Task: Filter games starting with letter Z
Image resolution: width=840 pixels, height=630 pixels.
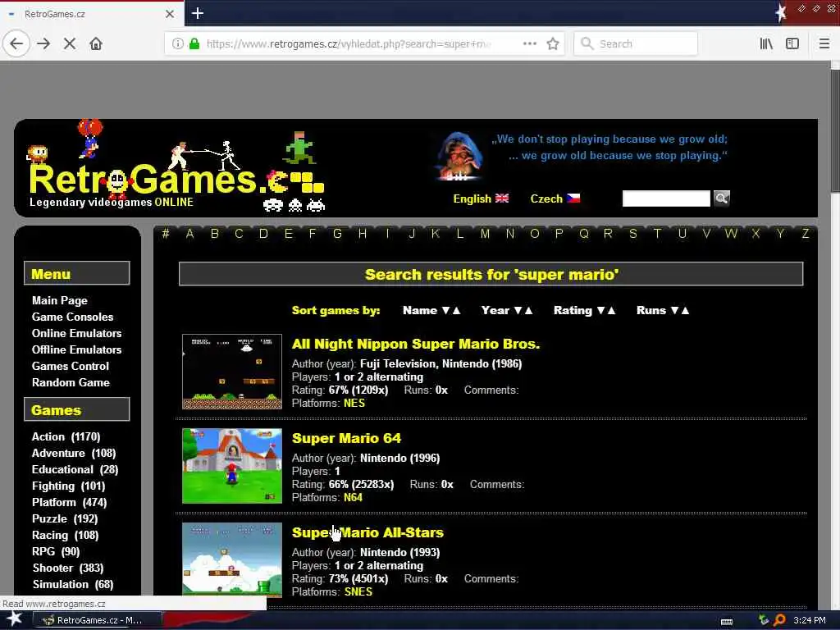Action: pyautogui.click(x=806, y=234)
